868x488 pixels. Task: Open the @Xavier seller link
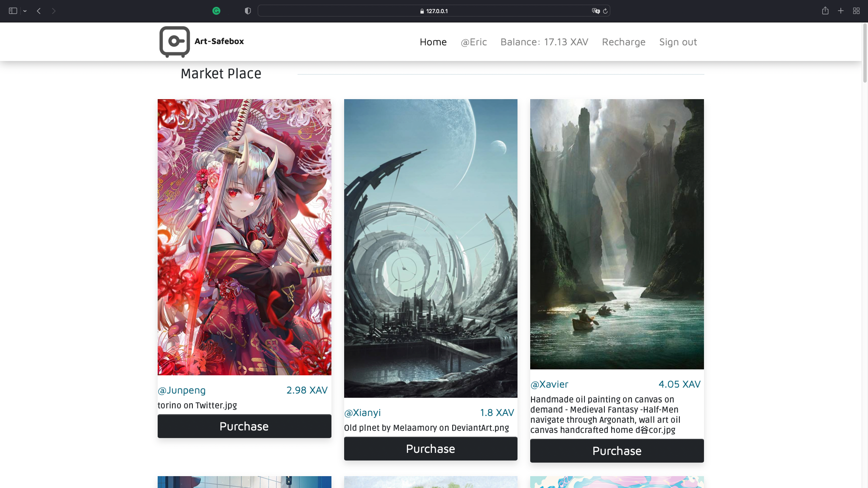(x=549, y=384)
